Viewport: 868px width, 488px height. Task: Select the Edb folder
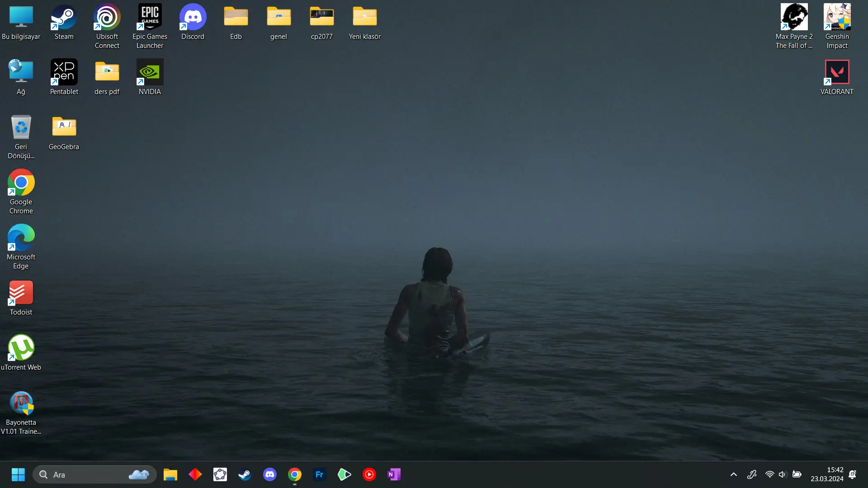(x=236, y=23)
